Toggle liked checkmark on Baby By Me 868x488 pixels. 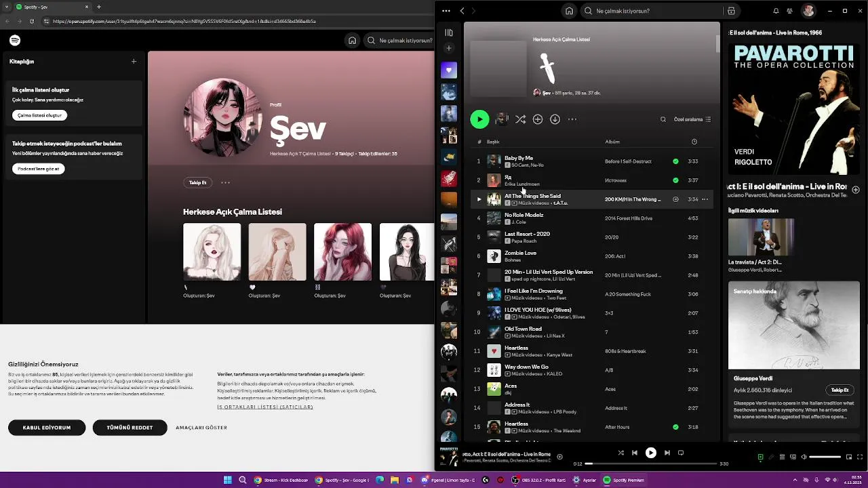click(x=675, y=161)
